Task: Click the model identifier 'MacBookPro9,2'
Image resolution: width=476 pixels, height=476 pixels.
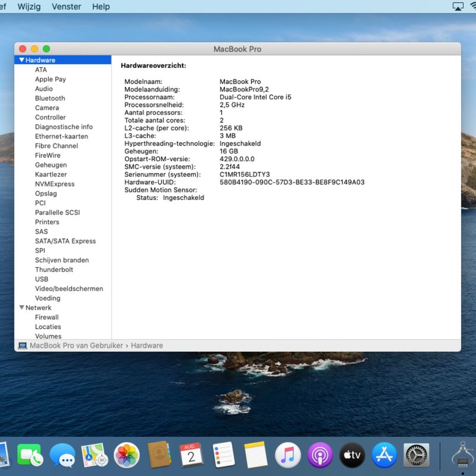Action: pos(244,89)
